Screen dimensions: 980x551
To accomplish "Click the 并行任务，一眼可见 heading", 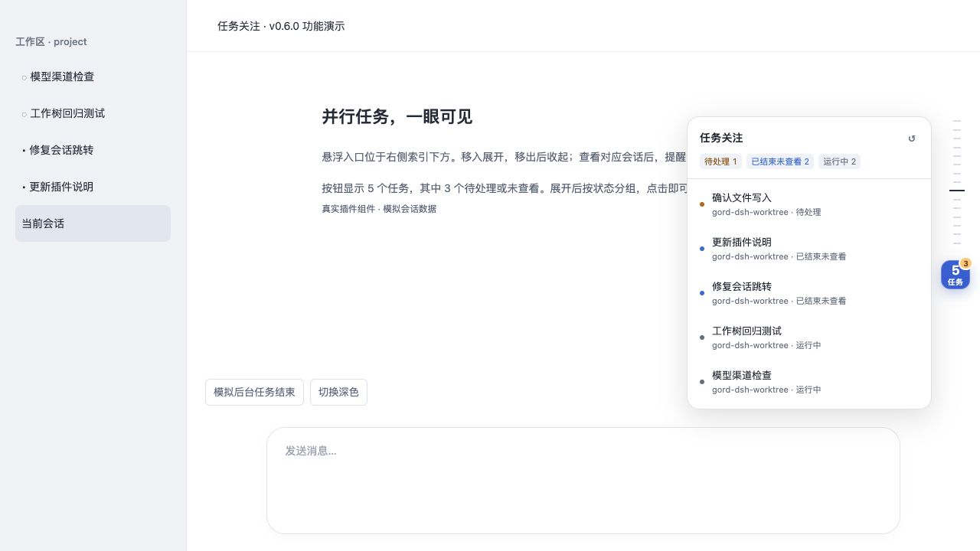I will coord(397,116).
